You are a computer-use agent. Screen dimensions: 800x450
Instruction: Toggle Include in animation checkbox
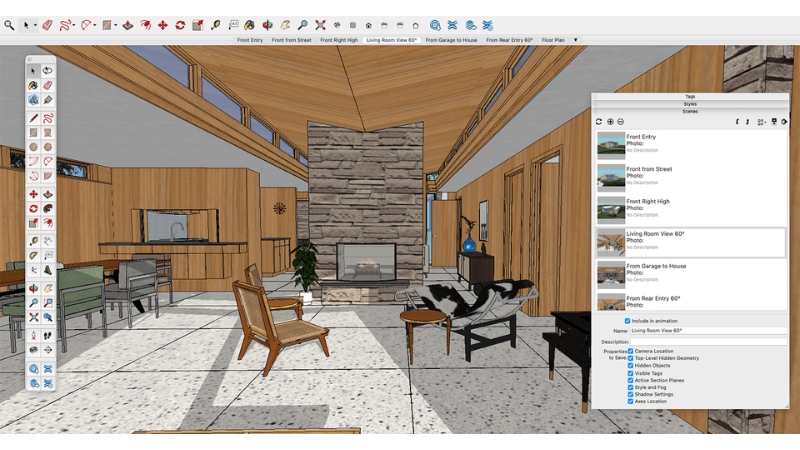click(x=628, y=321)
